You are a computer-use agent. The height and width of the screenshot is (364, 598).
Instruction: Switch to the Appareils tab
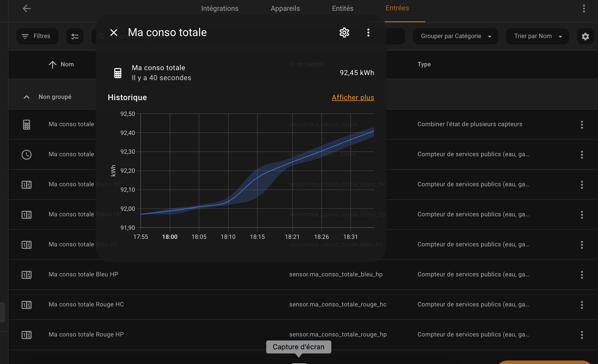tap(285, 8)
